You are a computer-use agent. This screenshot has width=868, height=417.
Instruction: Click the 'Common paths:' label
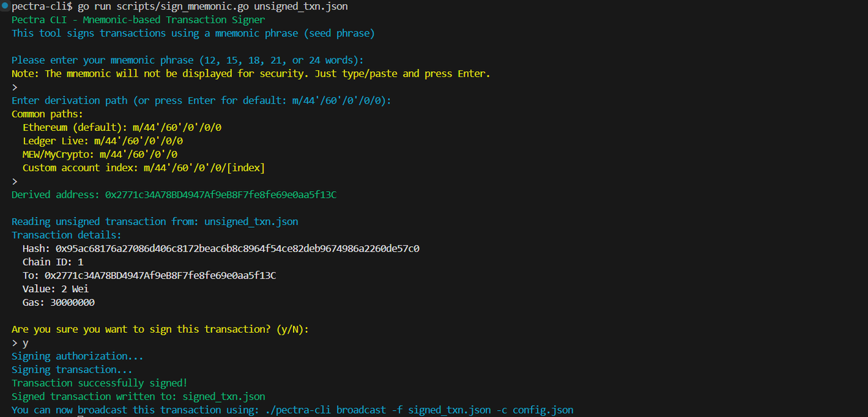tap(47, 114)
